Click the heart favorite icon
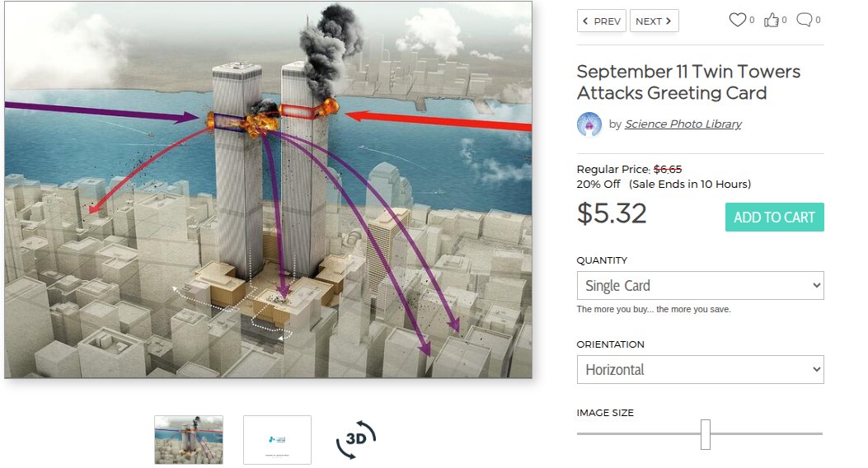The image size is (868, 468). (738, 20)
